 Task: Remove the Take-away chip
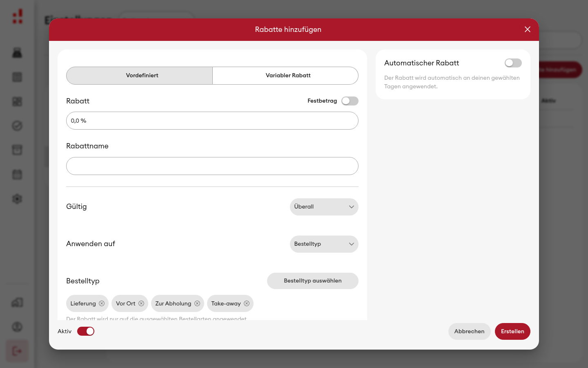(247, 303)
